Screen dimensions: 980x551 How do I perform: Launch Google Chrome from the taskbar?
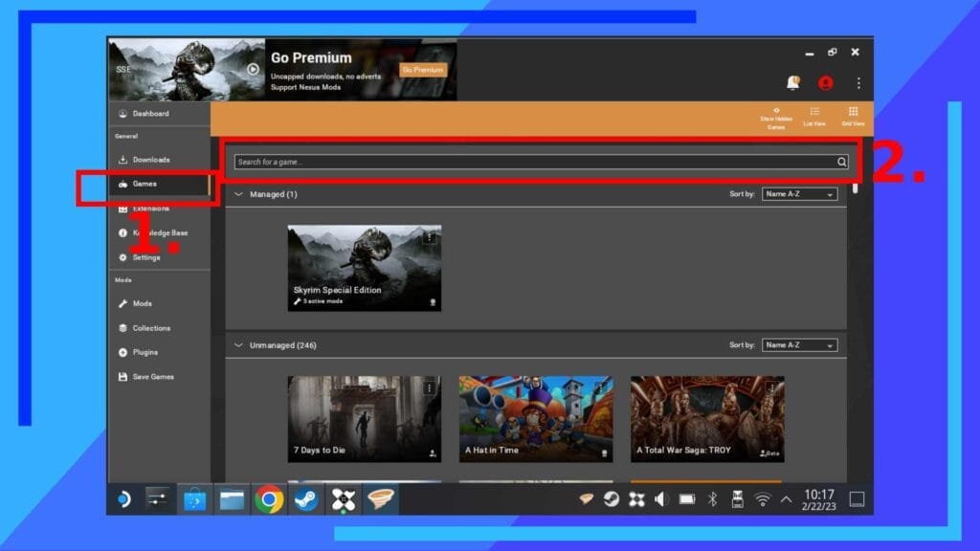269,499
